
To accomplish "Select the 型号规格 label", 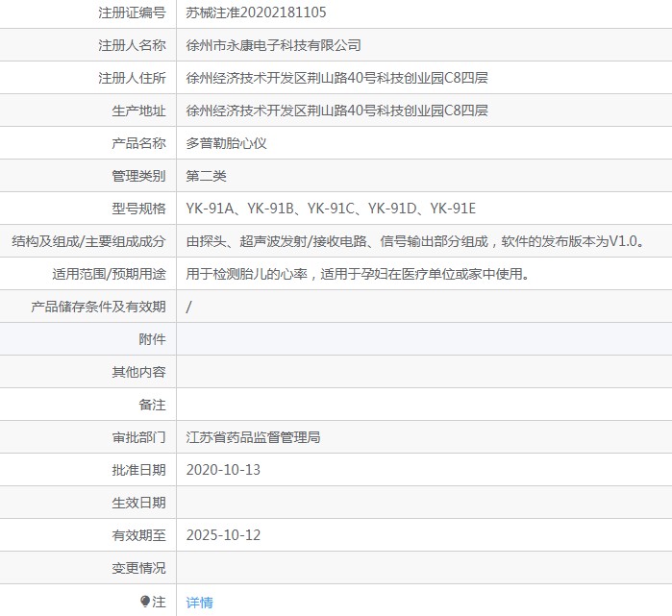I will click(x=138, y=209).
